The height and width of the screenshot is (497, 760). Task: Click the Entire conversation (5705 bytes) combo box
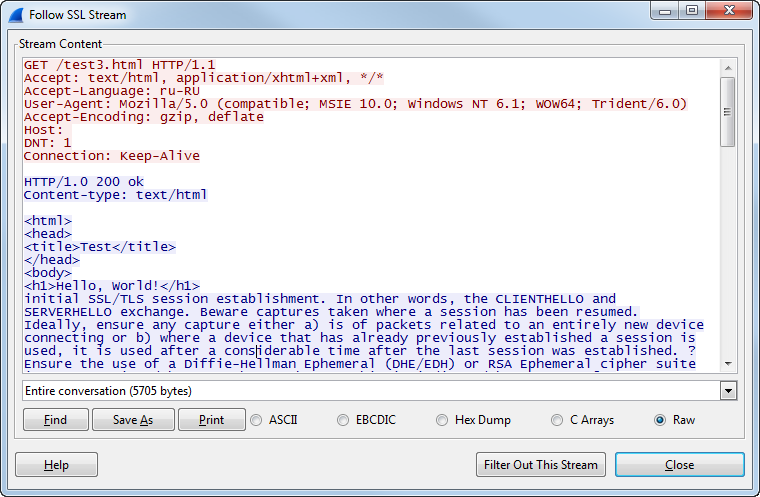point(380,391)
